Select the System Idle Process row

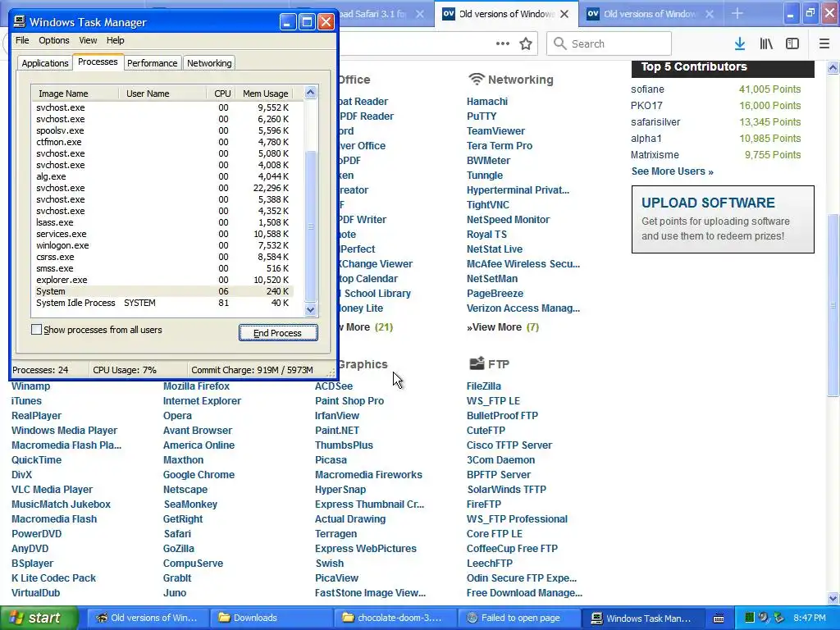(162, 303)
